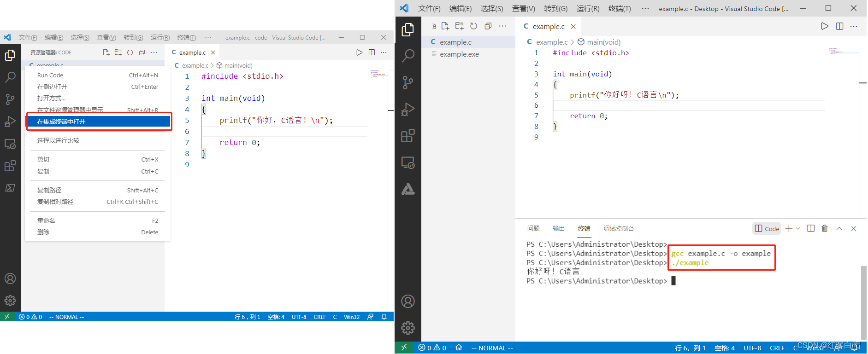The image size is (868, 354).
Task: Split the terminal in panel toolbar
Action: coord(811,228)
